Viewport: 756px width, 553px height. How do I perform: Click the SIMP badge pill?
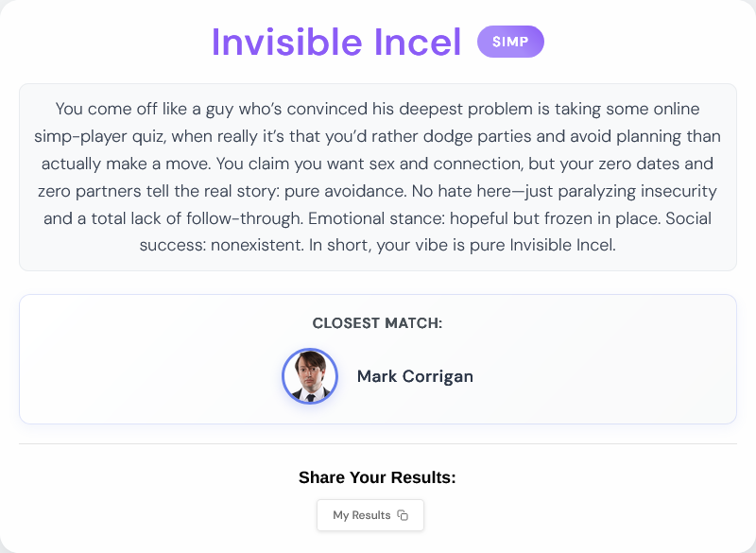click(510, 42)
